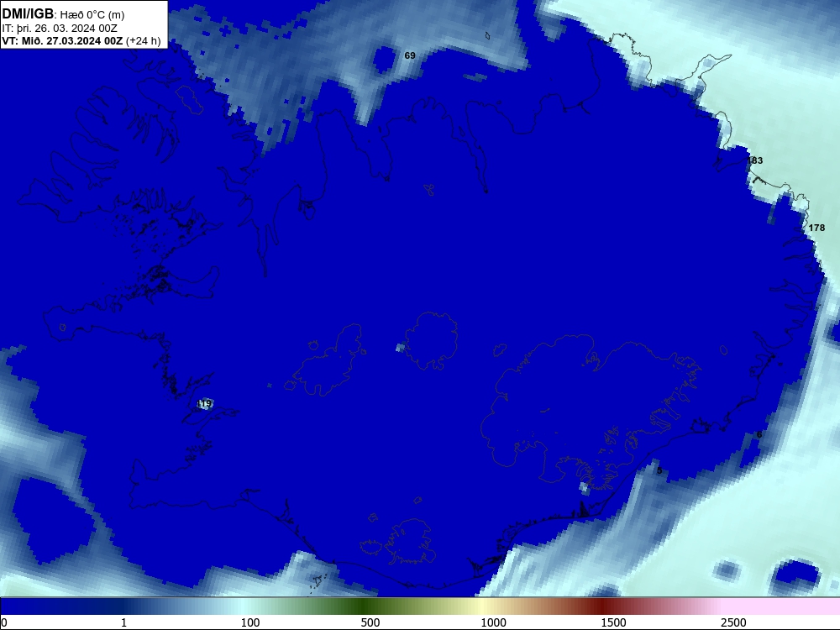
Task: Click the map value label 178
Action: 816,228
